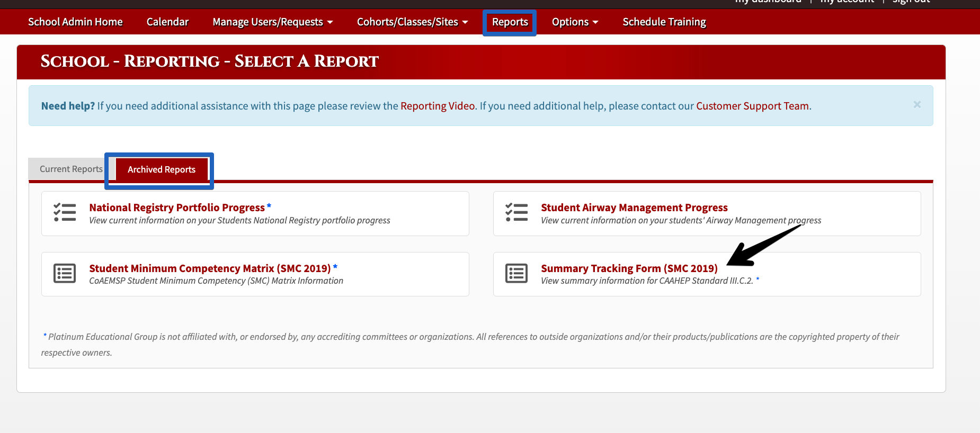Select the Archived Reports tab
980x433 pixels.
pos(162,169)
